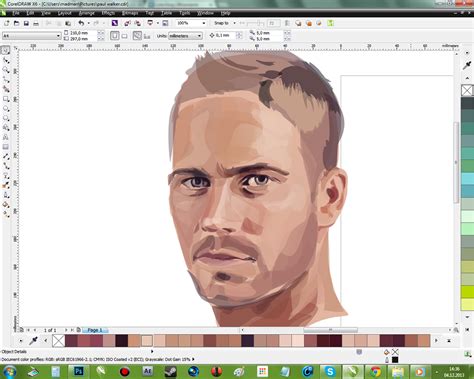Set page orientation to Landscape
This screenshot has width=474, height=379.
point(124,36)
